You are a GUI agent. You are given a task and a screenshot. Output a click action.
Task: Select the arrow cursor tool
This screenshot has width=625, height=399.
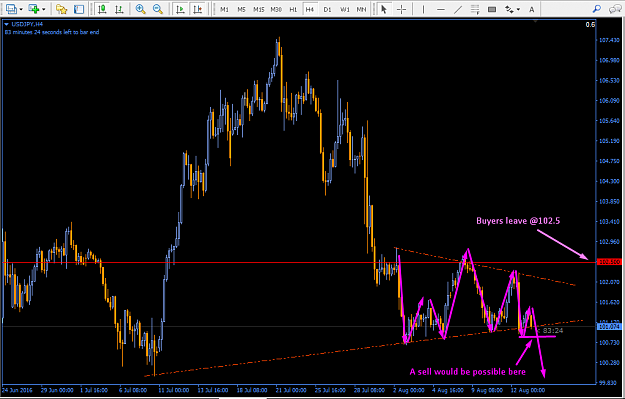(x=384, y=9)
